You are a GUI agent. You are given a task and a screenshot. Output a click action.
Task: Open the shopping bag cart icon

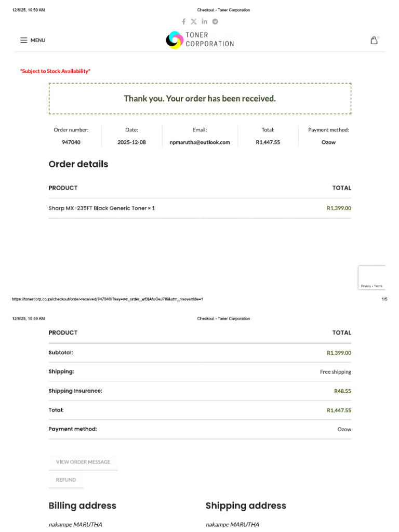coord(374,41)
